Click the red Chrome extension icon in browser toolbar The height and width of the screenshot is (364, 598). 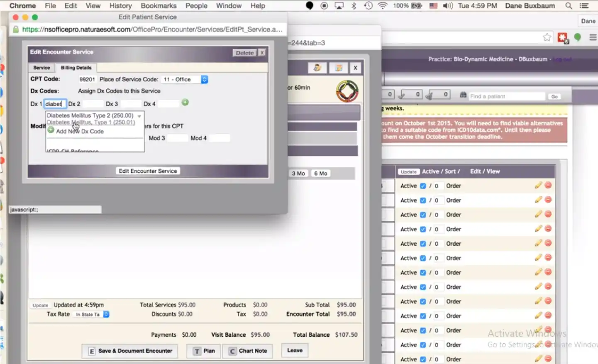click(x=563, y=37)
